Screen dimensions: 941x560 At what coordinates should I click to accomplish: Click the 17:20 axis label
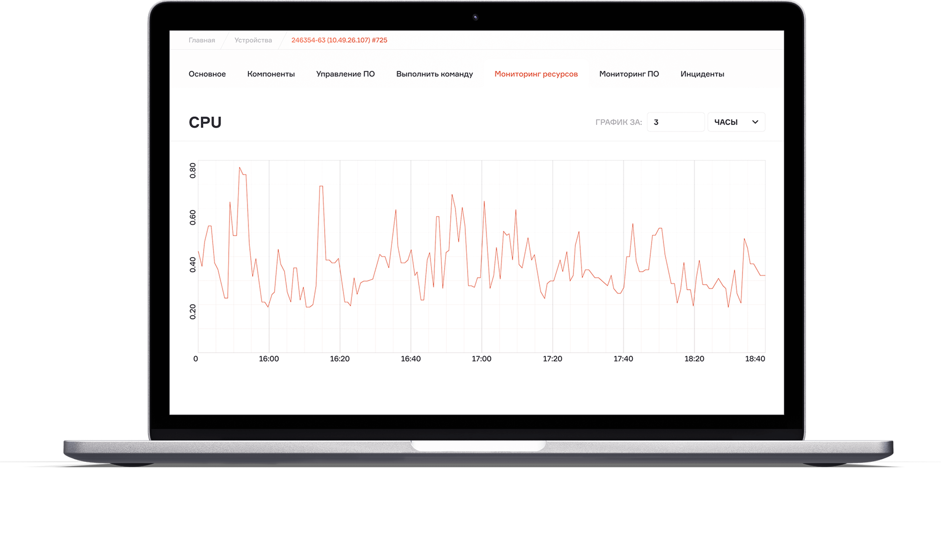click(x=552, y=359)
